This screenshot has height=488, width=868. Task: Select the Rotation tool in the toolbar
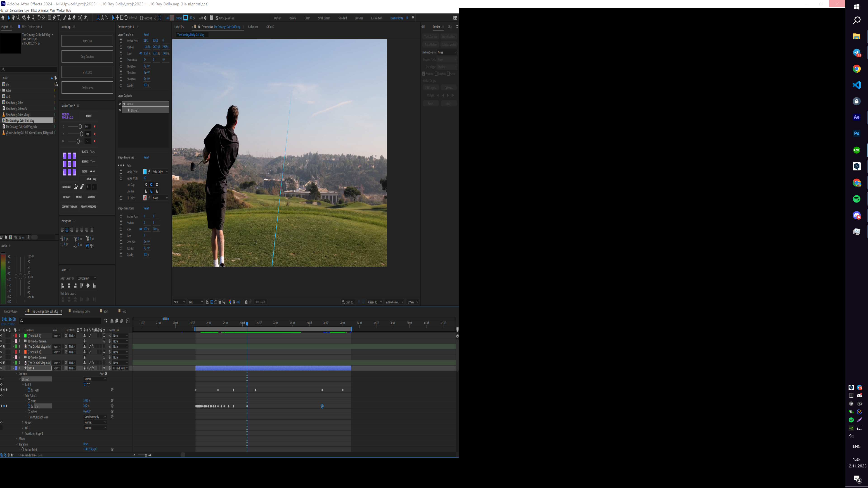click(x=39, y=18)
